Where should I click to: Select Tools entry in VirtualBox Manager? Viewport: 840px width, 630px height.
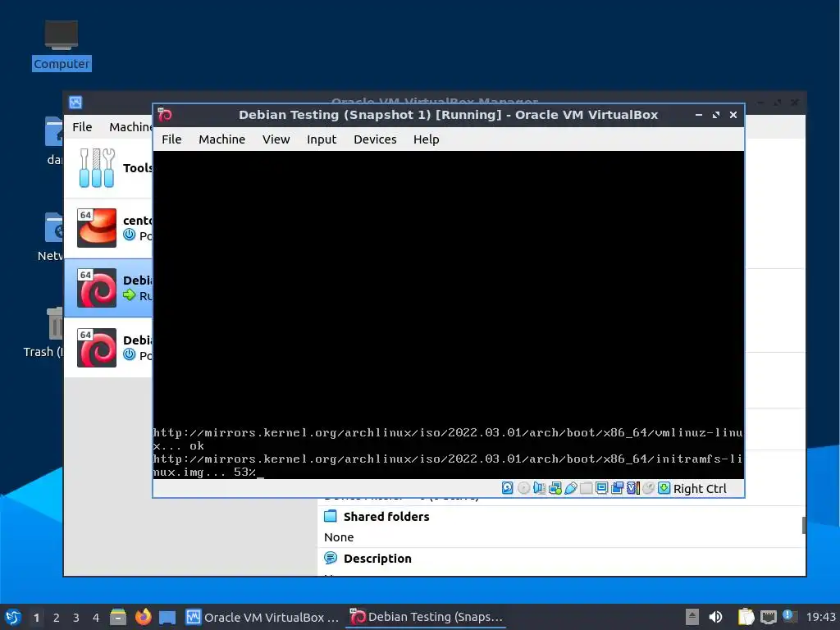tap(108, 168)
